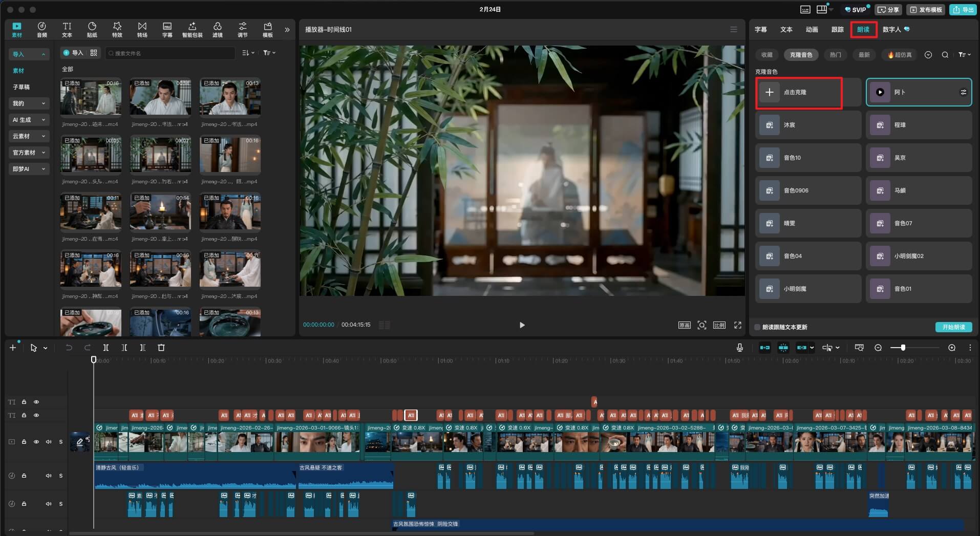Expand the 云素材 sidebar section
Screen dimensions: 980x536
pyautogui.click(x=29, y=136)
